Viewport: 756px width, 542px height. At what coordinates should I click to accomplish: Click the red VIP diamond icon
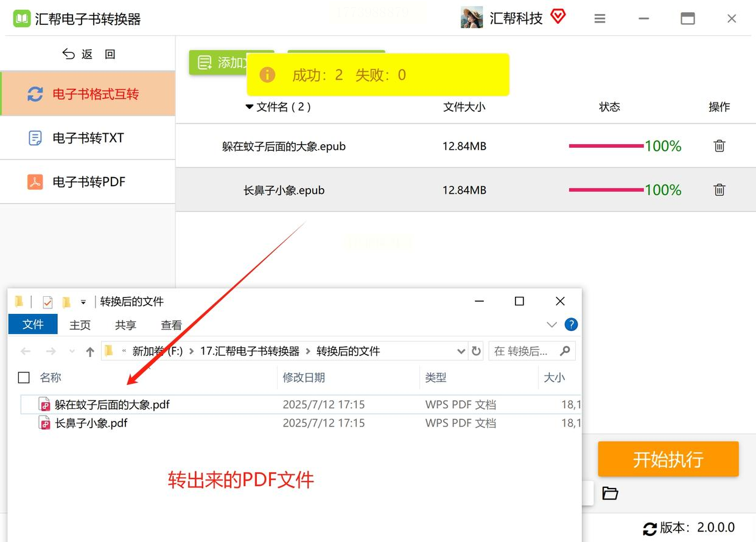558,16
